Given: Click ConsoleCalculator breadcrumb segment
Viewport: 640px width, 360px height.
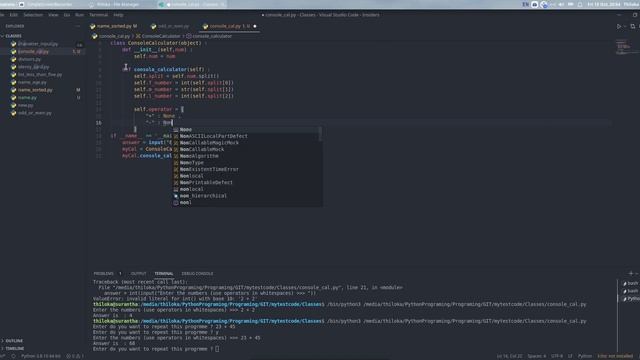Looking at the screenshot, I should (x=158, y=36).
